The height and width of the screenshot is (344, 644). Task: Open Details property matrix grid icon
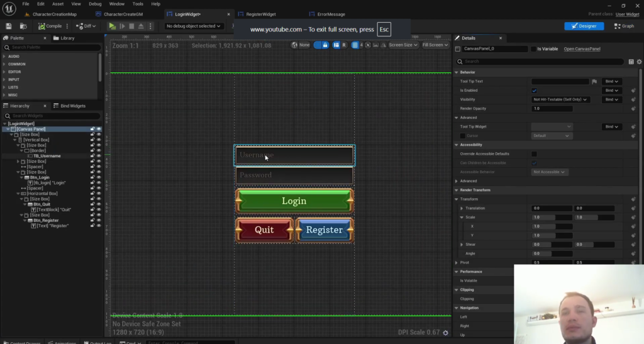tap(631, 62)
